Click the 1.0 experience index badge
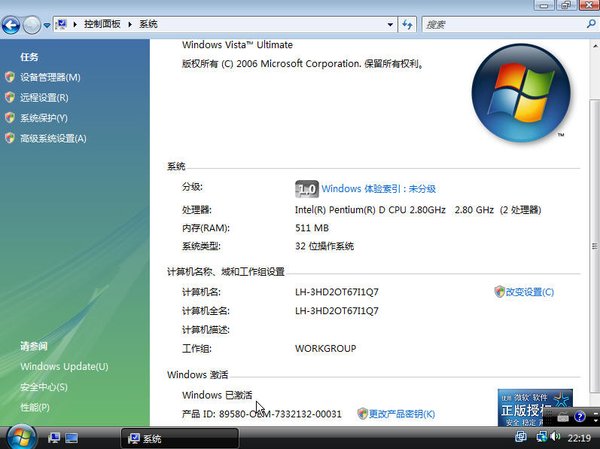The image size is (600, 449). click(307, 189)
